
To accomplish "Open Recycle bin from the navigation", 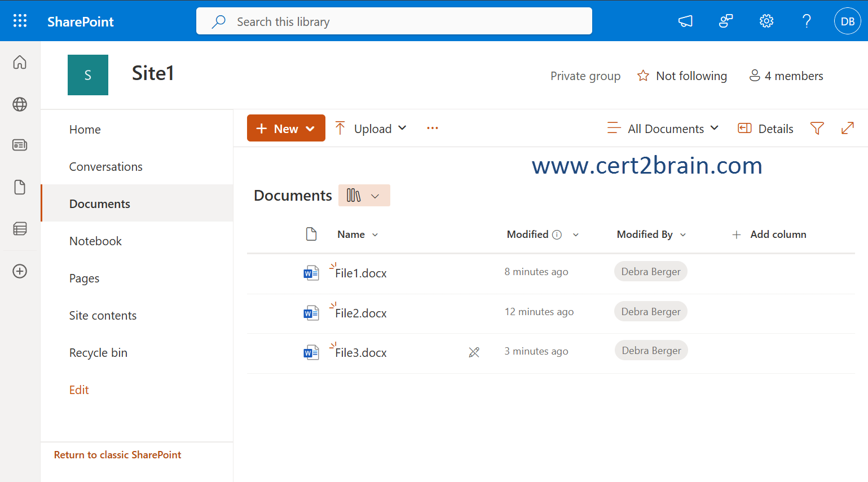I will pyautogui.click(x=98, y=353).
